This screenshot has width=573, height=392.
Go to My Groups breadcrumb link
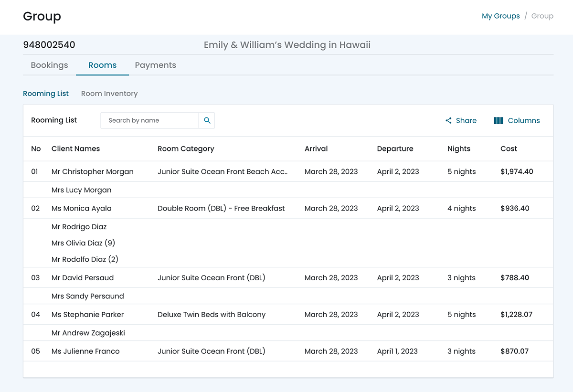(500, 16)
